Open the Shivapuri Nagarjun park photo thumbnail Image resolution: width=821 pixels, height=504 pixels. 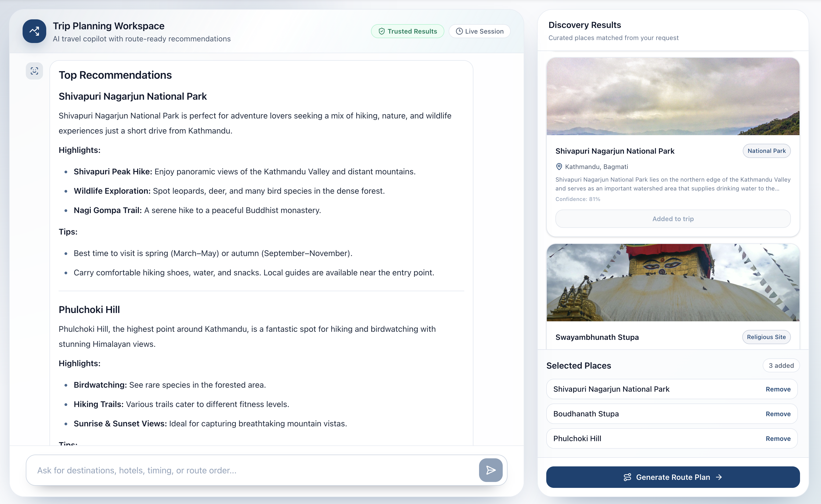(673, 96)
